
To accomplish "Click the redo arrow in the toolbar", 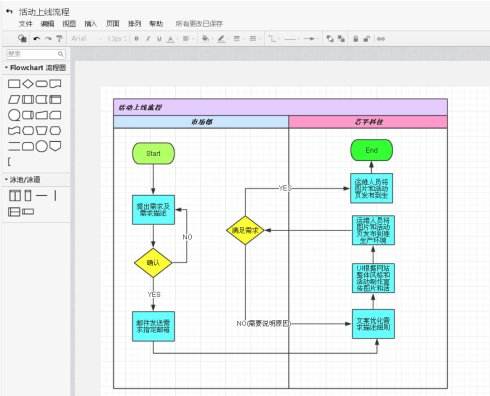I will point(48,39).
